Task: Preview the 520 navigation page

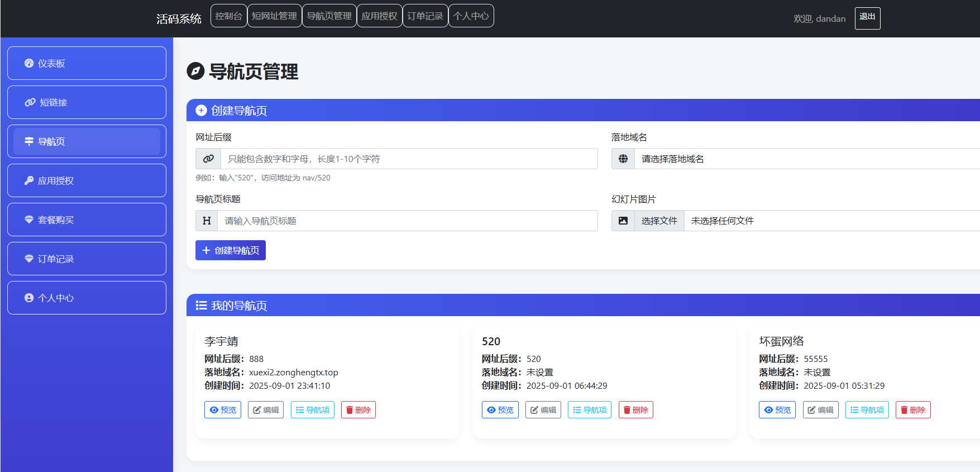Action: [500, 410]
